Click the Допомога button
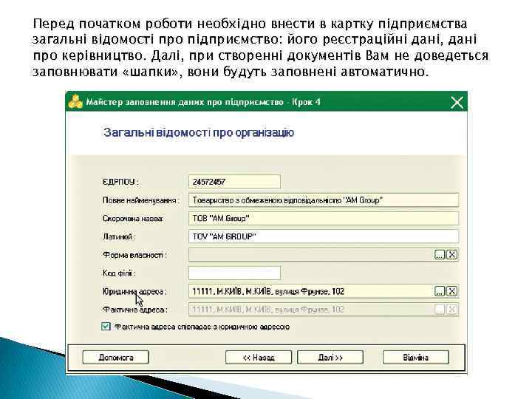The image size is (532, 399). (115, 358)
